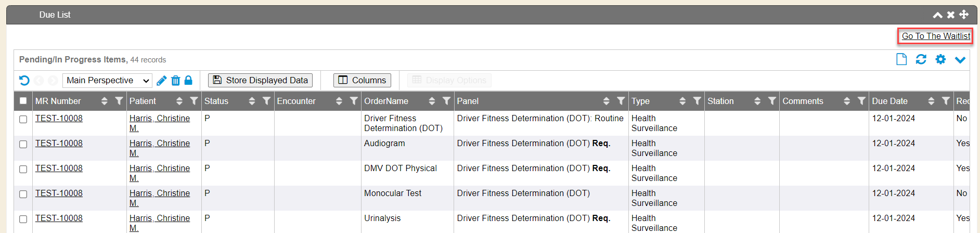980x233 pixels.
Task: Click the Store Displayed Data button
Action: point(260,80)
